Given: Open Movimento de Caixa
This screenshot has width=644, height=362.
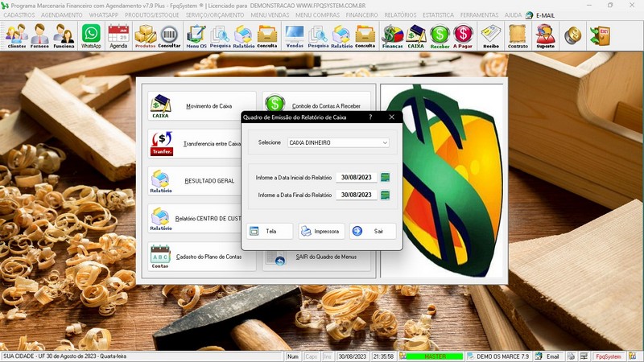Looking at the screenshot, I should (x=201, y=106).
